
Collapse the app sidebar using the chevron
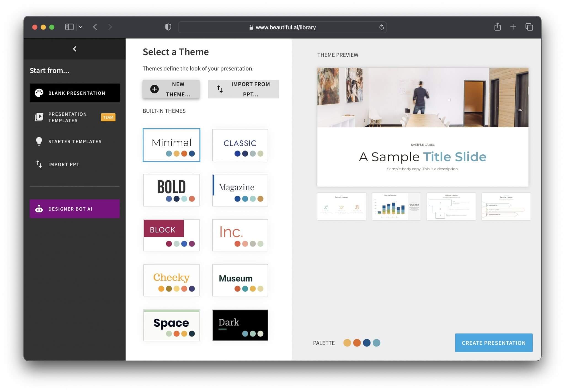point(74,49)
